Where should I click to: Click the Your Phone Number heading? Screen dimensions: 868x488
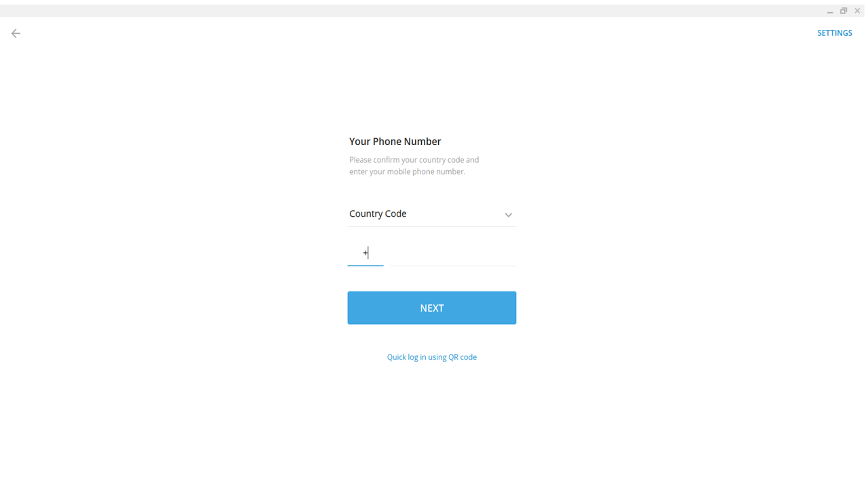(x=395, y=142)
